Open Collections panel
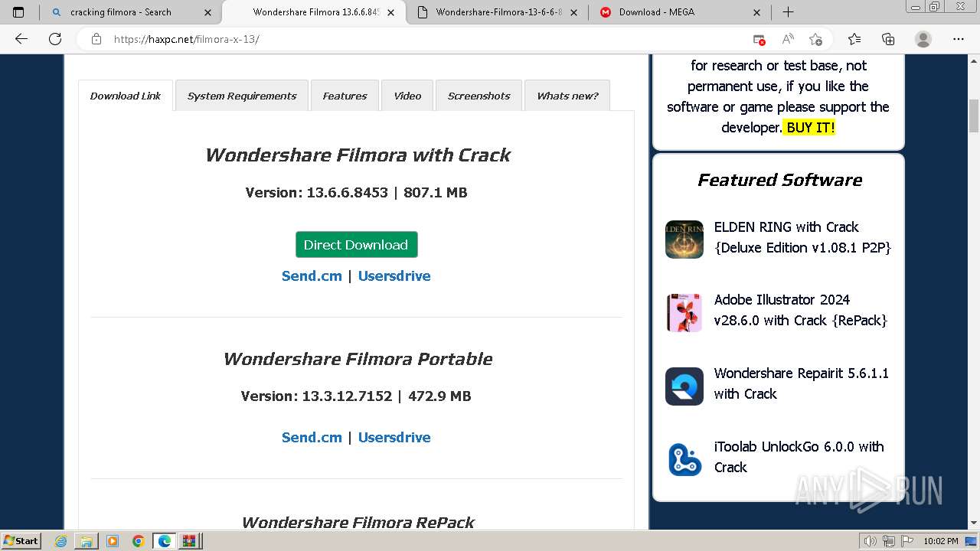 [x=888, y=39]
